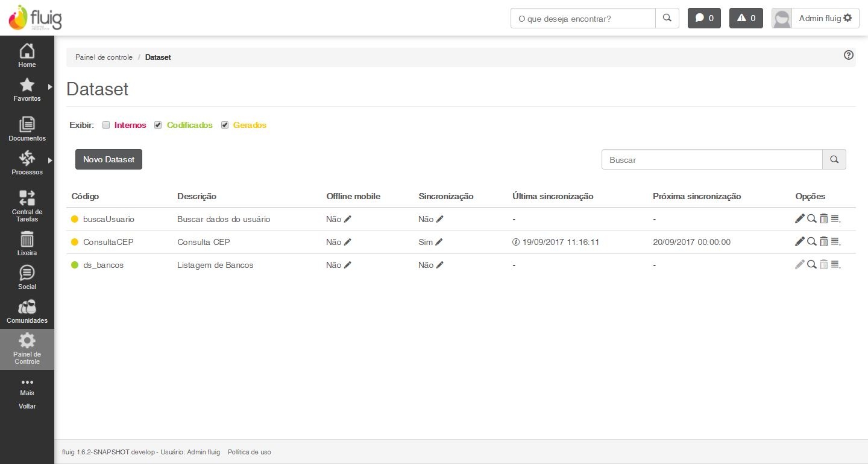Screen dimensions: 868x464
Task: Expand the Favoritos submenu arrow
Action: click(50, 87)
